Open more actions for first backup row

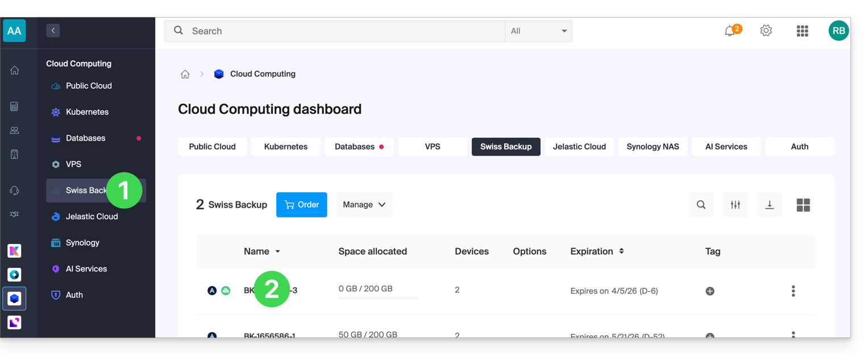point(793,291)
